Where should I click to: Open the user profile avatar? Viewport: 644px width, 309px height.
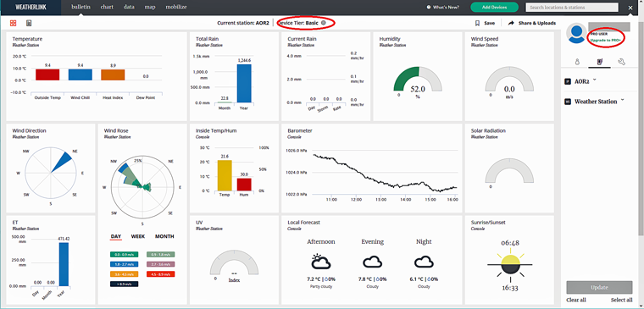(577, 34)
